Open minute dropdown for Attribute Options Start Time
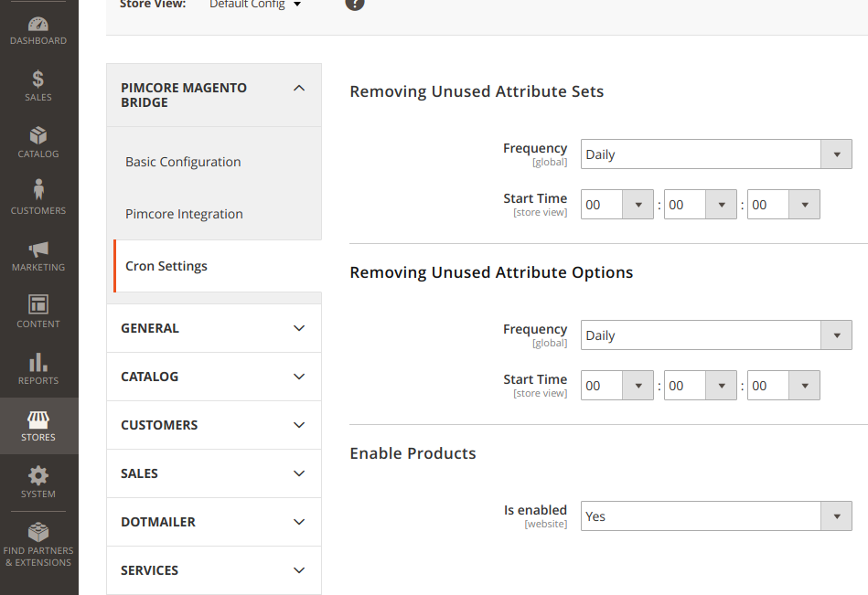Screen dimensions: 868x595 (701, 386)
